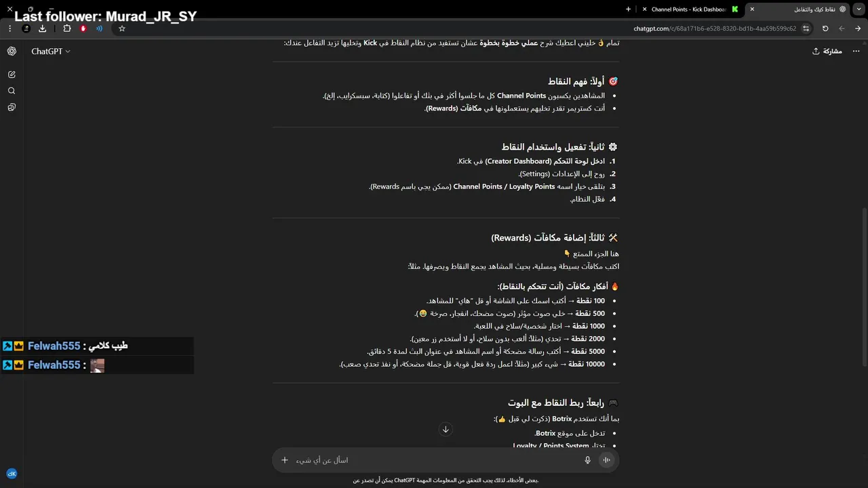868x488 pixels.
Task: Click the heading رابعاً: ربط النقاط مع البوت
Action: (x=563, y=403)
